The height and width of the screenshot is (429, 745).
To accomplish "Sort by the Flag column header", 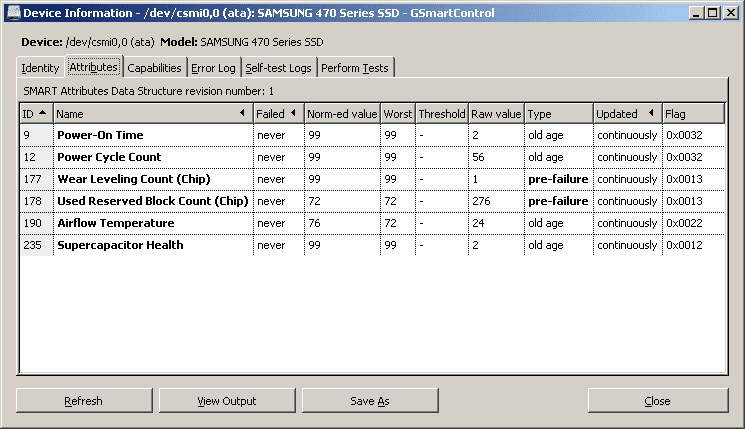I will click(693, 114).
